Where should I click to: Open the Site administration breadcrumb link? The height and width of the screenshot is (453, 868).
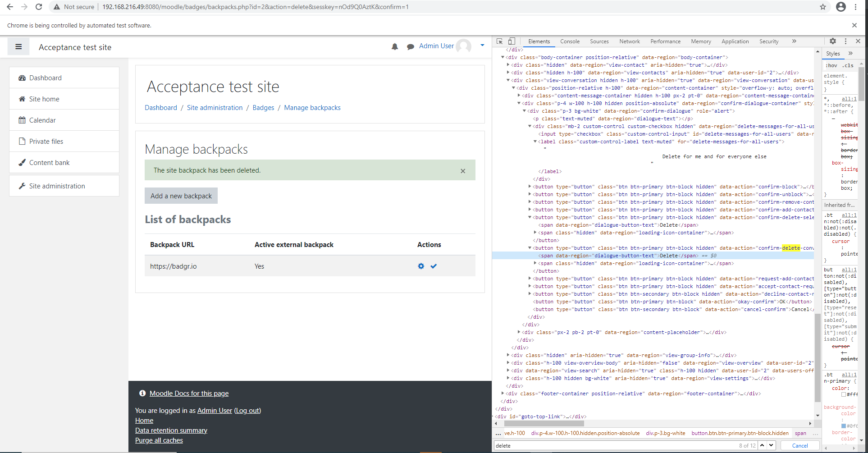[x=215, y=107]
